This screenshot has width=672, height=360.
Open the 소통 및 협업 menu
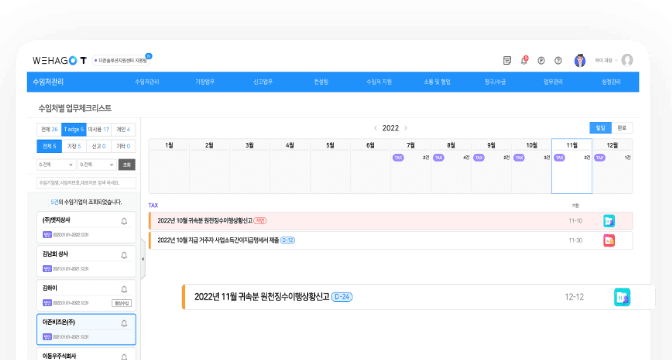(x=437, y=82)
